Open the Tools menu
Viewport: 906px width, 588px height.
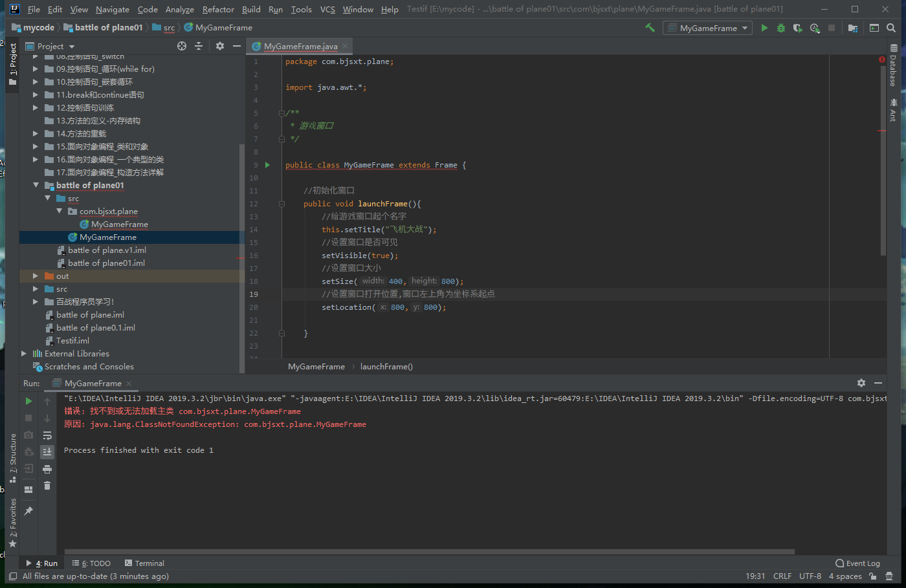click(301, 9)
